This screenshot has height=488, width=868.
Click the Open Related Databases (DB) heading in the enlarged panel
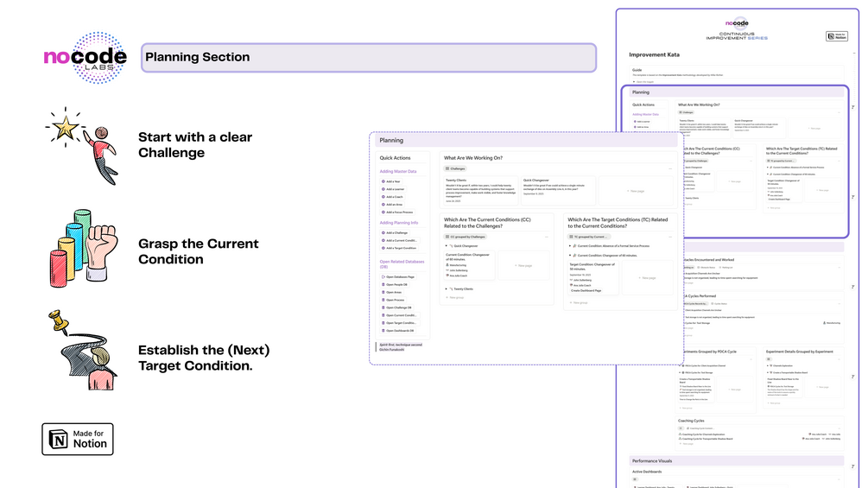402,264
